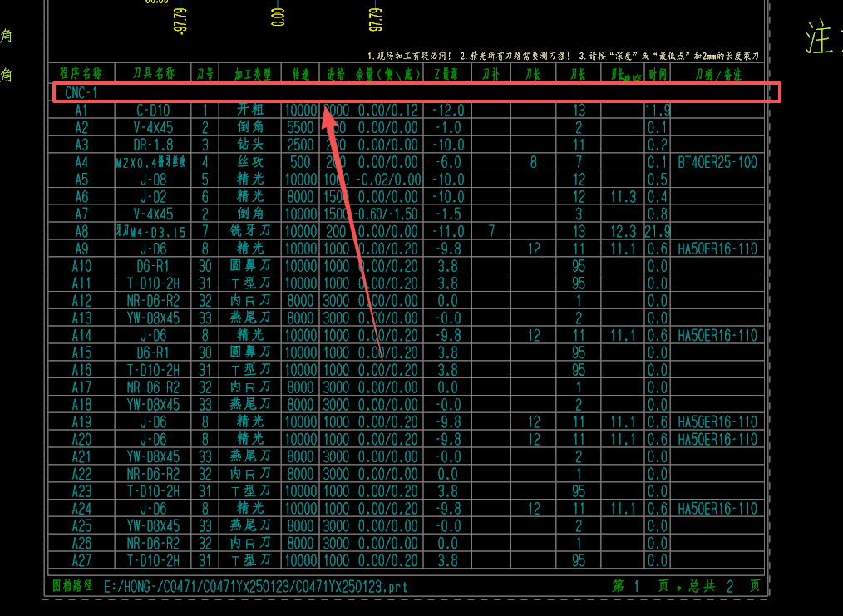Click spindle speed 5500 in row A2
Viewport: 843px width, 616px height.
click(x=300, y=127)
